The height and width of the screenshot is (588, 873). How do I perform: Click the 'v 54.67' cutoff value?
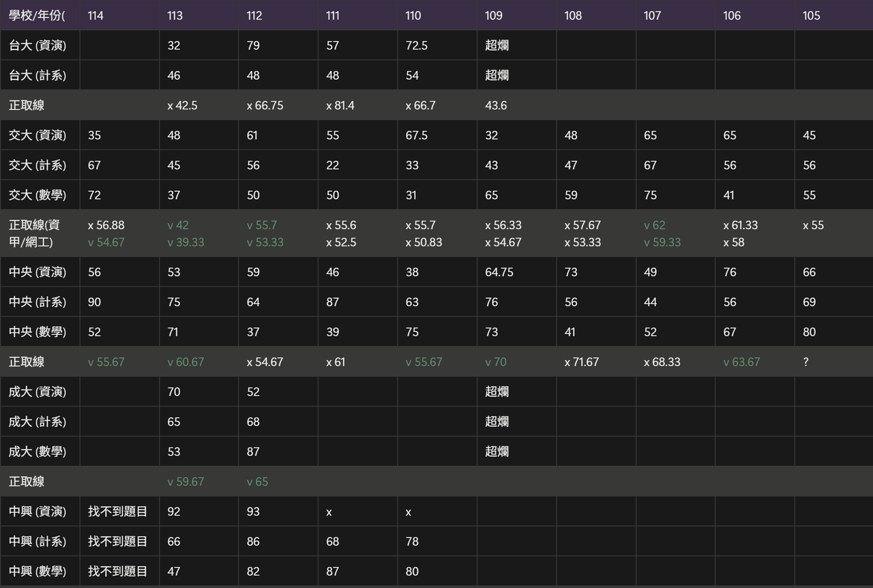(x=106, y=242)
